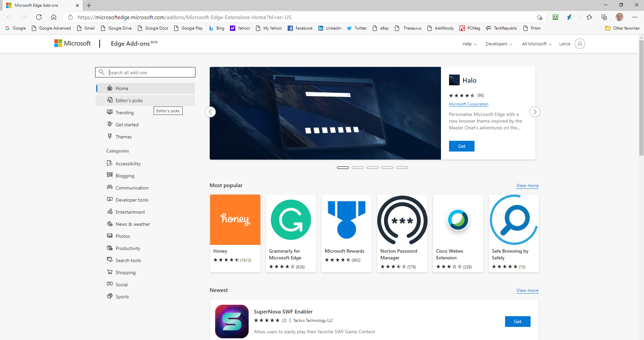
Task: Focus the Search all add-ons field
Action: pyautogui.click(x=145, y=72)
